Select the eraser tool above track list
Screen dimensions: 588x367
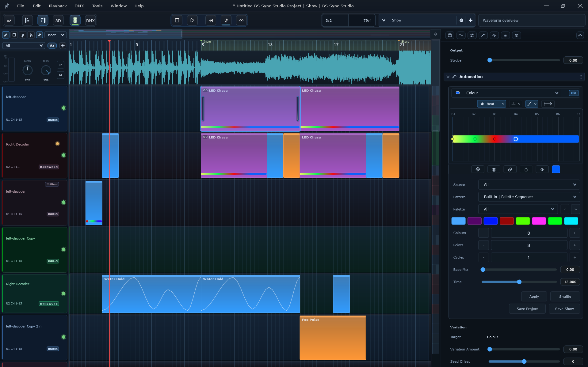(x=23, y=35)
